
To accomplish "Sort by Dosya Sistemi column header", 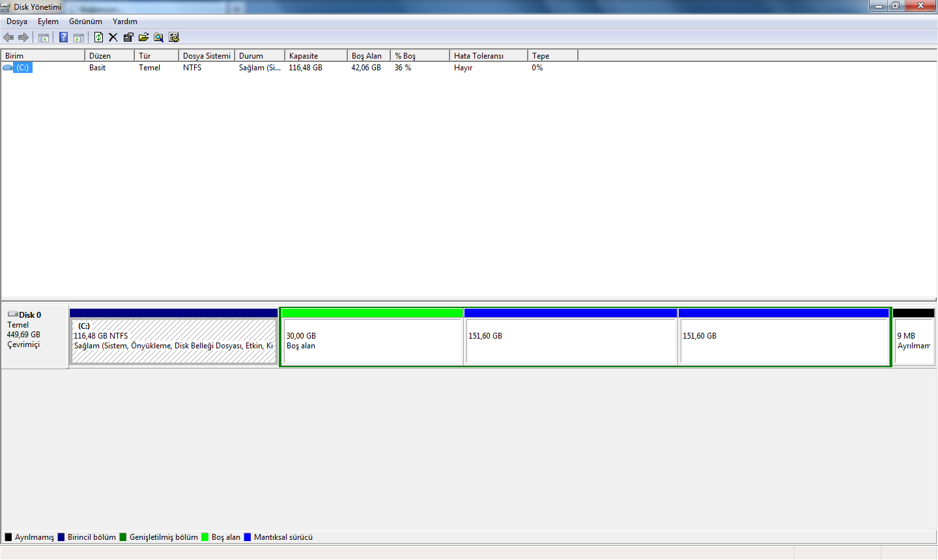I will [206, 56].
